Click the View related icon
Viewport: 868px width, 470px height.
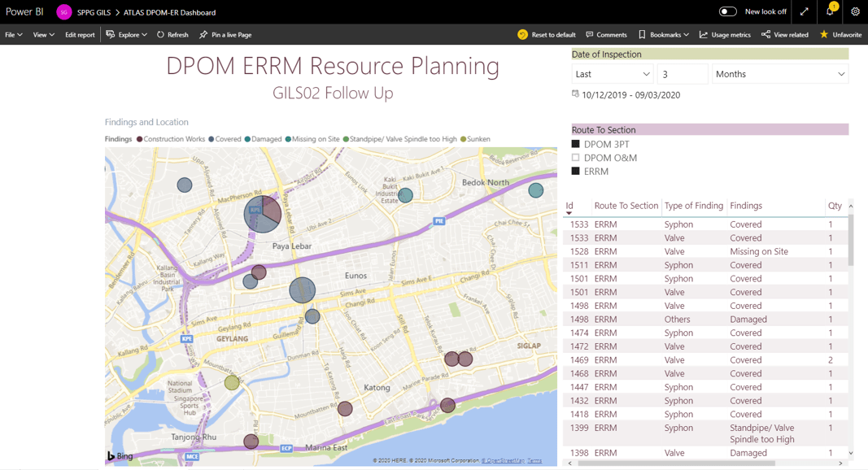pos(765,34)
